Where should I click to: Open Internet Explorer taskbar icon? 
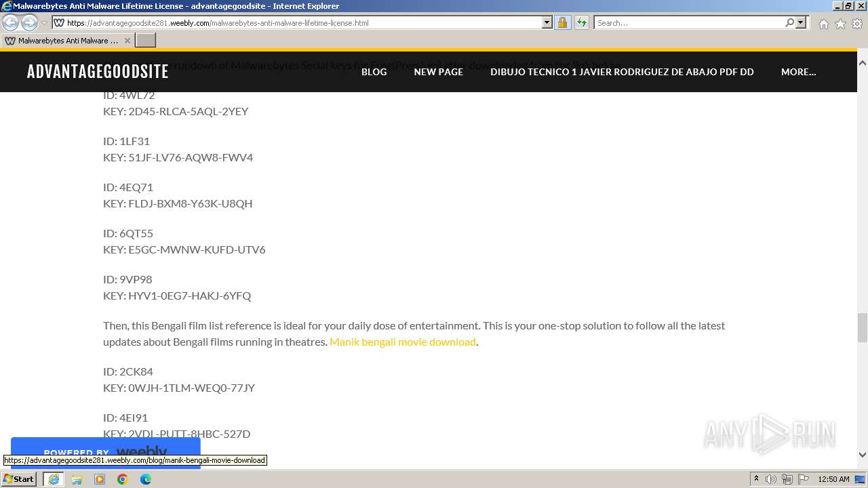pyautogui.click(x=54, y=479)
